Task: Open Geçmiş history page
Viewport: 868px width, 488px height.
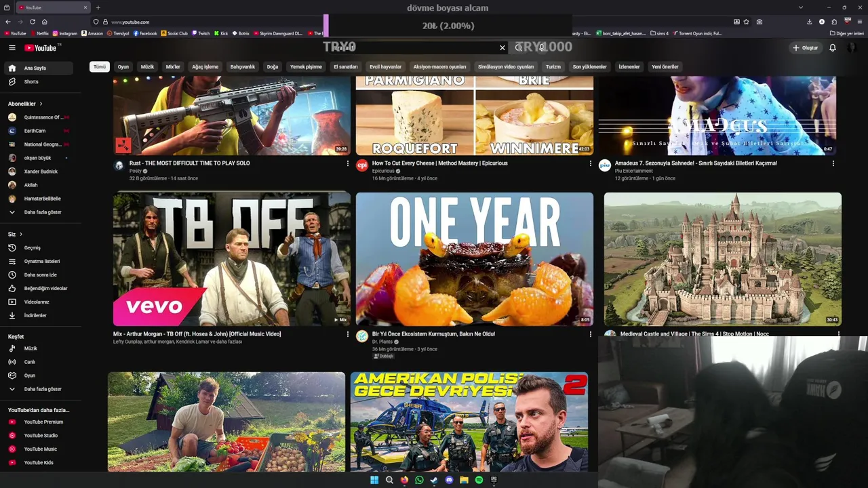Action: [38, 247]
